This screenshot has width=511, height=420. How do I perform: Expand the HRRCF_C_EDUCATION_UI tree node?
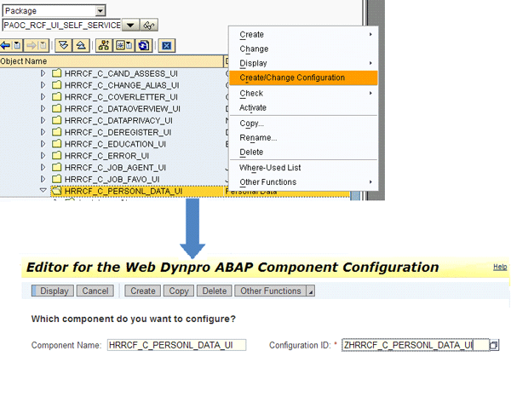[44, 144]
